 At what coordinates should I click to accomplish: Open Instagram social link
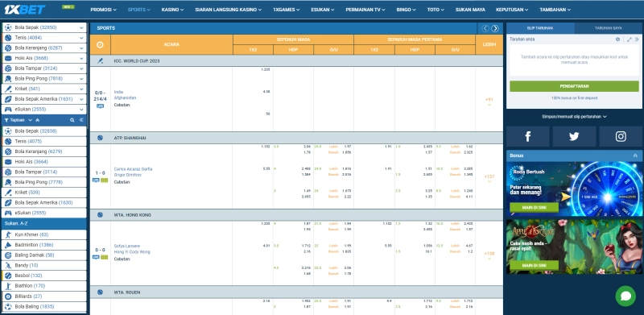[621, 136]
